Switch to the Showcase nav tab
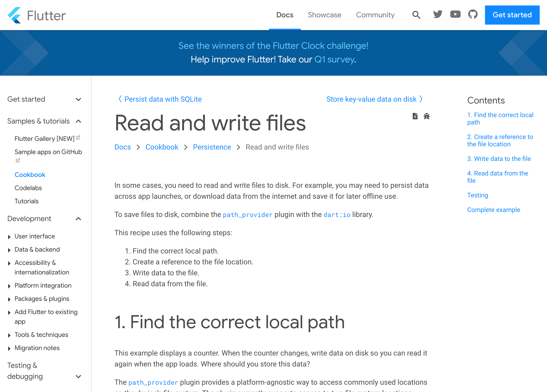Image resolution: width=547 pixels, height=392 pixels. [324, 15]
